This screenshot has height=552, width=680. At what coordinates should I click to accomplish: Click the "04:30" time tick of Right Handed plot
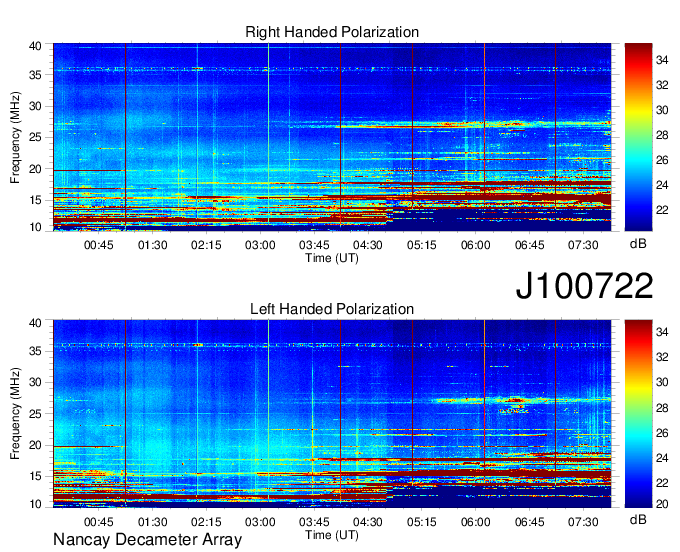[x=368, y=245]
